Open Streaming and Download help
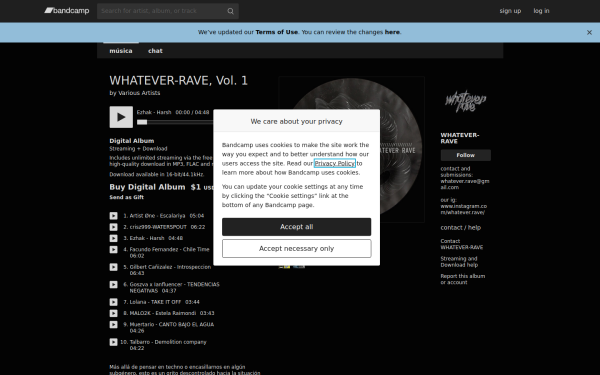 [459, 262]
